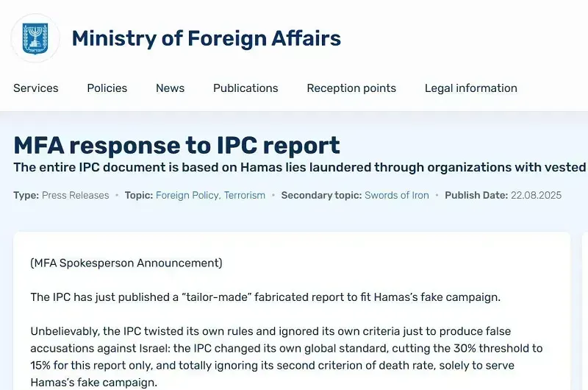Click the 'MFA response to IPC report' heading
The height and width of the screenshot is (390, 588).
pyautogui.click(x=176, y=145)
